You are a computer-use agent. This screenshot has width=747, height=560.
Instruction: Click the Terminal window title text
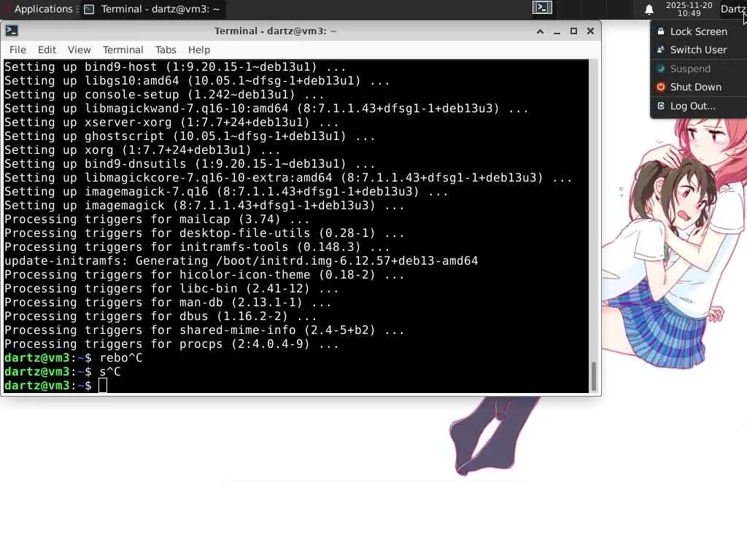tap(275, 31)
